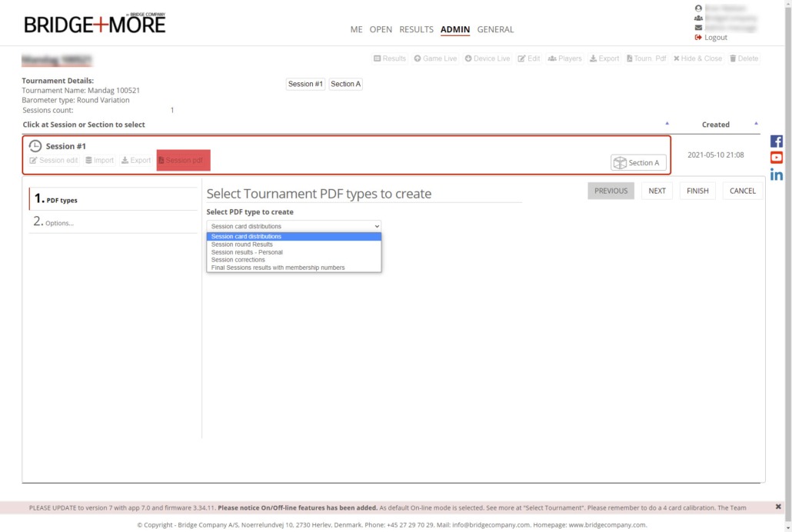Screen dimensions: 792x532
Task: Select Final Sessions results with membership numbers
Action: click(278, 268)
